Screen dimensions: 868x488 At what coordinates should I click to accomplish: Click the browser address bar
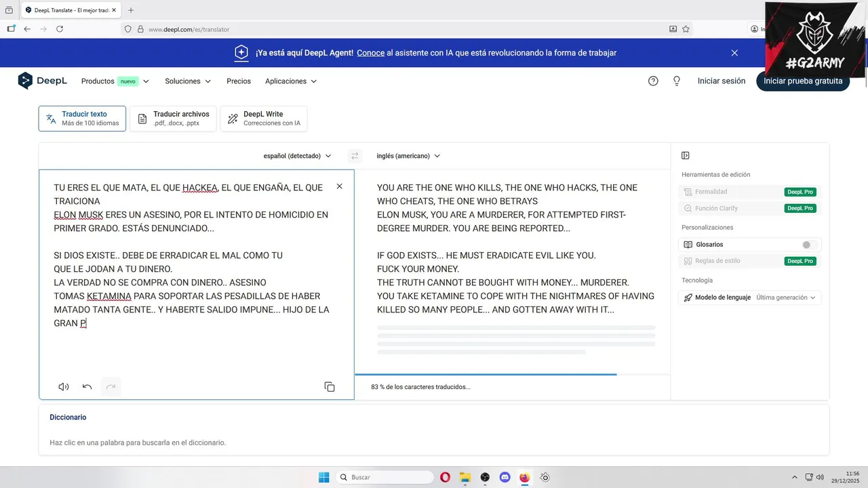[407, 29]
